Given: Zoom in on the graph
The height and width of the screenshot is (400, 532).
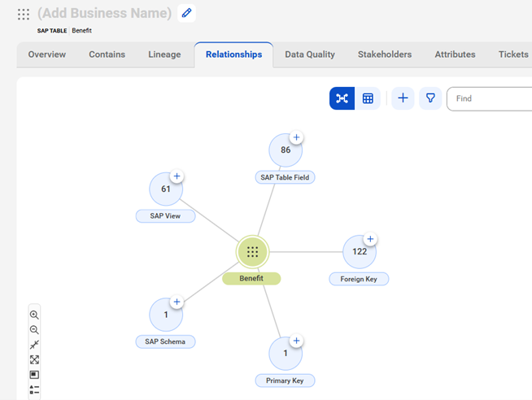Looking at the screenshot, I should point(34,315).
